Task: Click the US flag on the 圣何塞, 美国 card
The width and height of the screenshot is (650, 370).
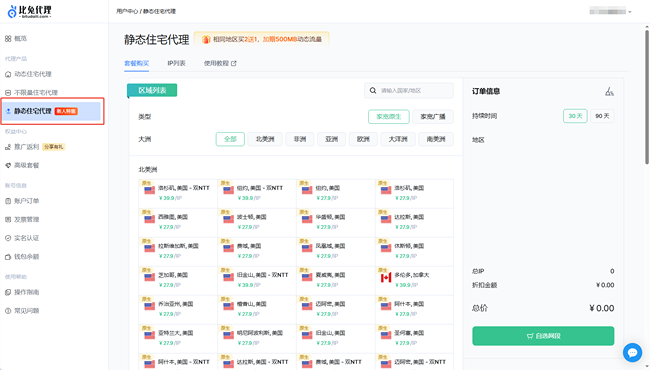Action: 386,336
